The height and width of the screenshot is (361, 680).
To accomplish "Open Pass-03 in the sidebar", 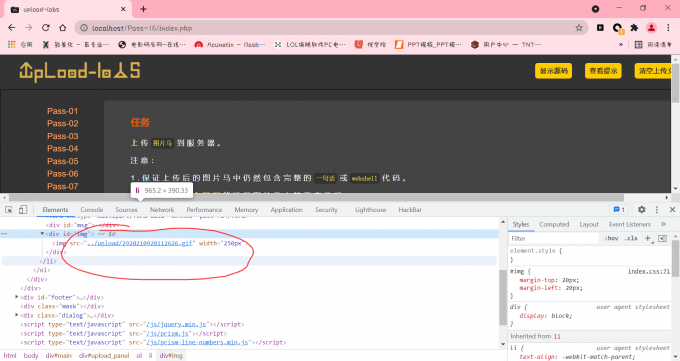I will coord(62,136).
